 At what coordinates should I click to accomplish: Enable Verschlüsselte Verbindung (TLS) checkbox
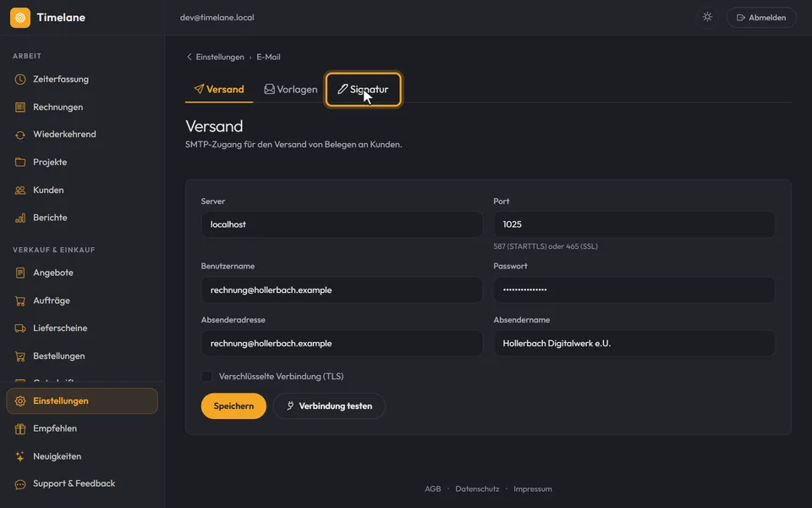click(206, 376)
